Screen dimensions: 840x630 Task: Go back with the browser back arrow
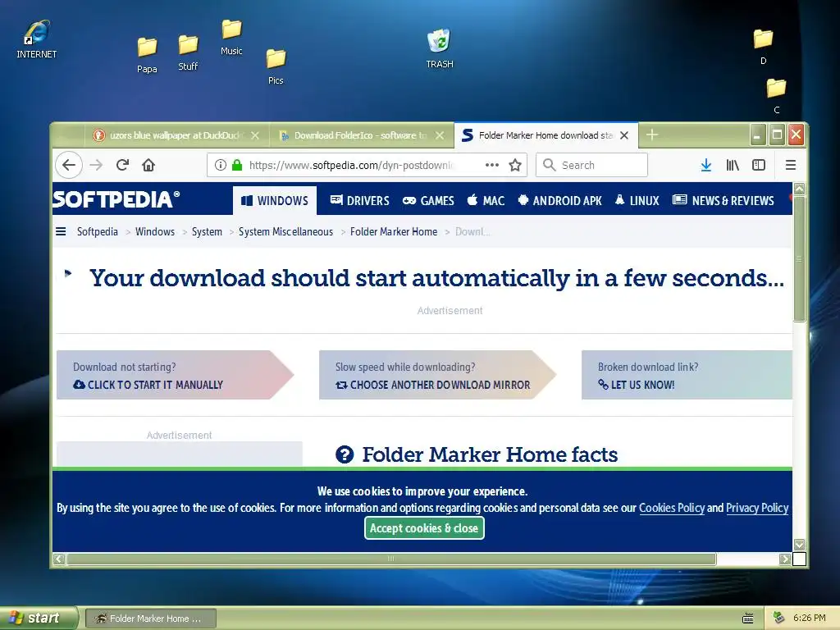click(x=69, y=165)
